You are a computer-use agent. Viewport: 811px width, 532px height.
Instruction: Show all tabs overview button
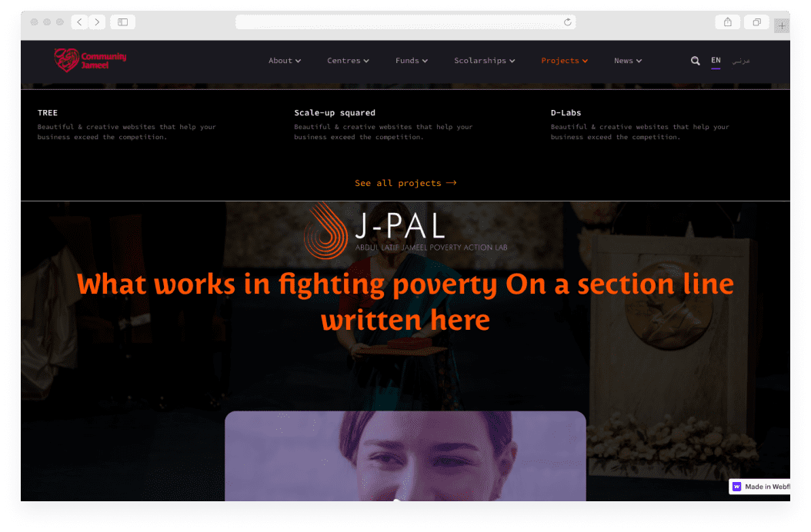pos(756,22)
